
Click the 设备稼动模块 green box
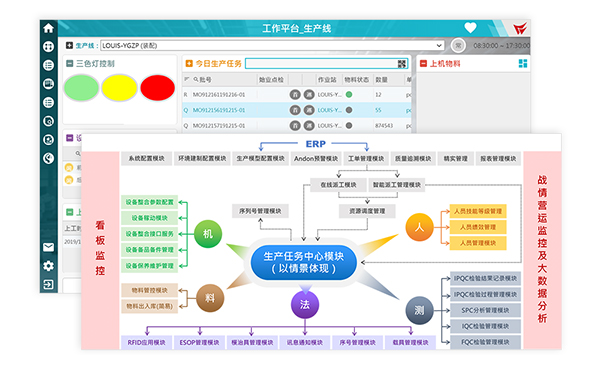[x=150, y=218]
